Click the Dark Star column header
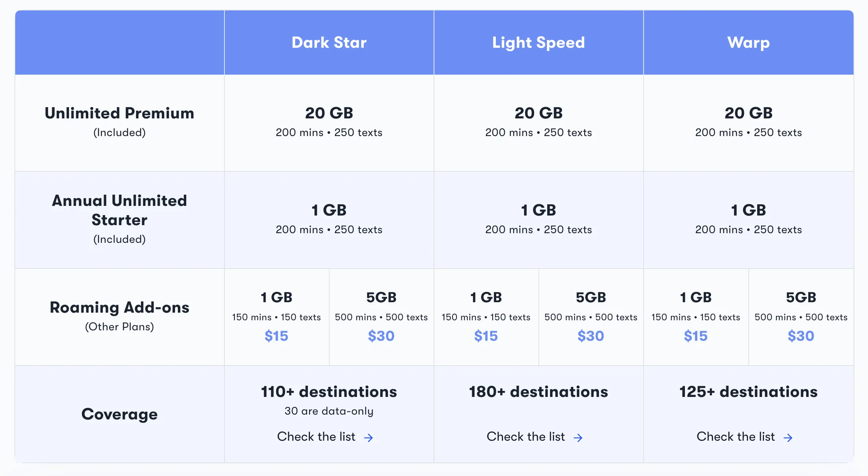This screenshot has height=476, width=868. tap(329, 42)
